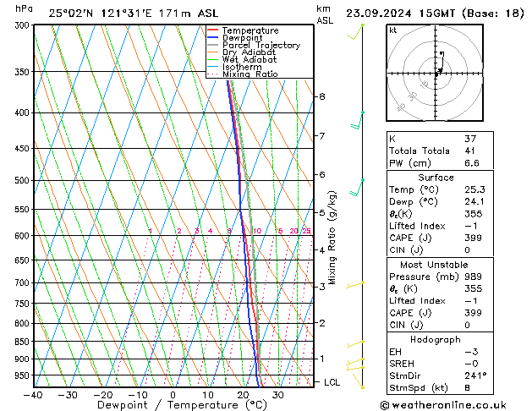Click the wind barb at 400 hPa
532x411 pixels.
click(357, 120)
